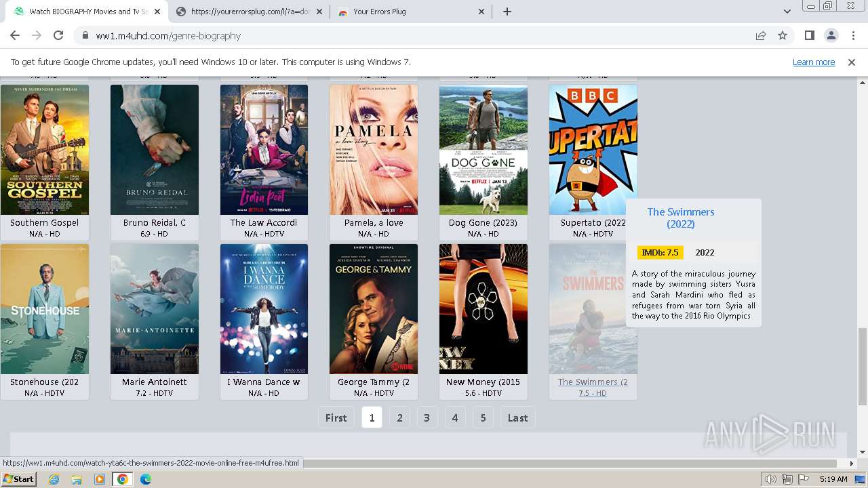The width and height of the screenshot is (868, 488).
Task: Open the I Wanna Dance with Somebody poster
Action: pyautogui.click(x=264, y=309)
